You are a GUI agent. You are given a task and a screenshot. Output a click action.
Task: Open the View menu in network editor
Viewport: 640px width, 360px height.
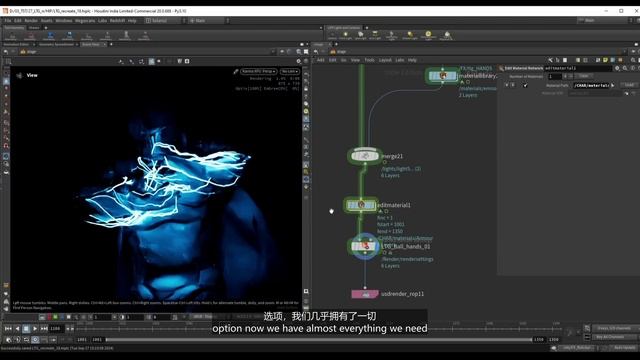click(x=356, y=60)
